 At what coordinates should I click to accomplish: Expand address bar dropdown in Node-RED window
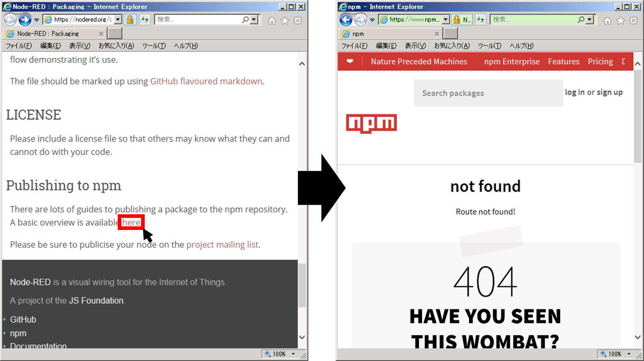click(x=118, y=19)
